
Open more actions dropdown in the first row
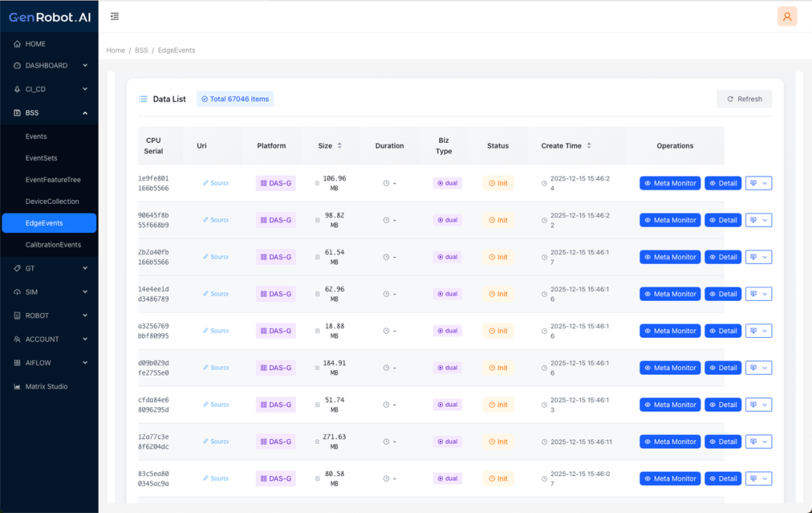(x=758, y=183)
